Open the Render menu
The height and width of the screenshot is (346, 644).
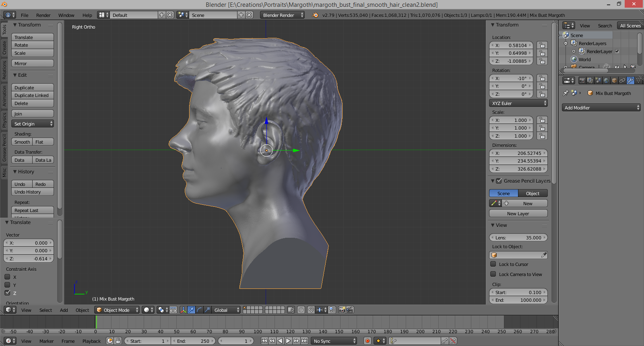tap(43, 15)
